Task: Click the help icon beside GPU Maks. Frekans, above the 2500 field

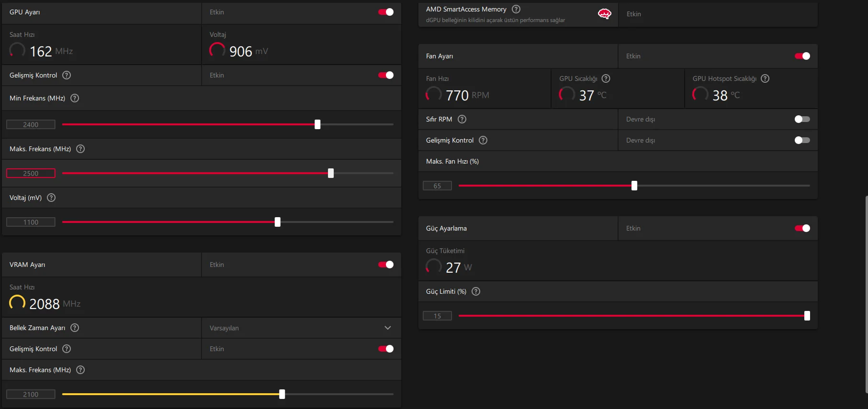Action: (80, 149)
